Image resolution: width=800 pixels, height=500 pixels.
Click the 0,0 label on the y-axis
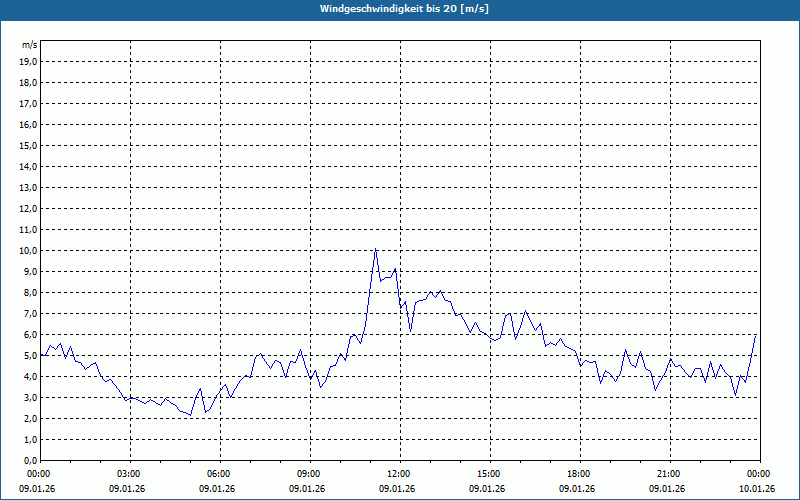[x=29, y=460]
